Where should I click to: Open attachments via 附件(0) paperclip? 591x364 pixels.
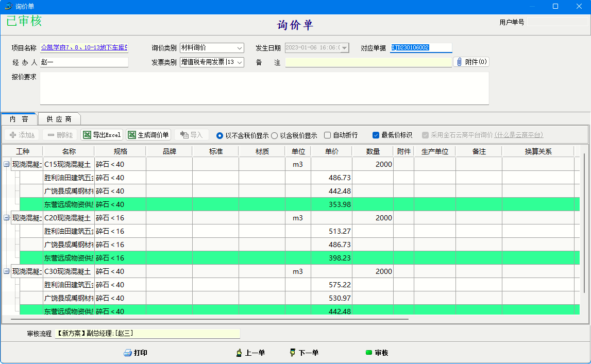pos(460,62)
